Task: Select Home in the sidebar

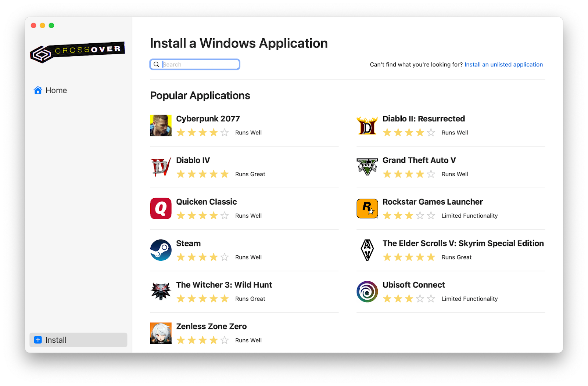Action: pyautogui.click(x=56, y=90)
